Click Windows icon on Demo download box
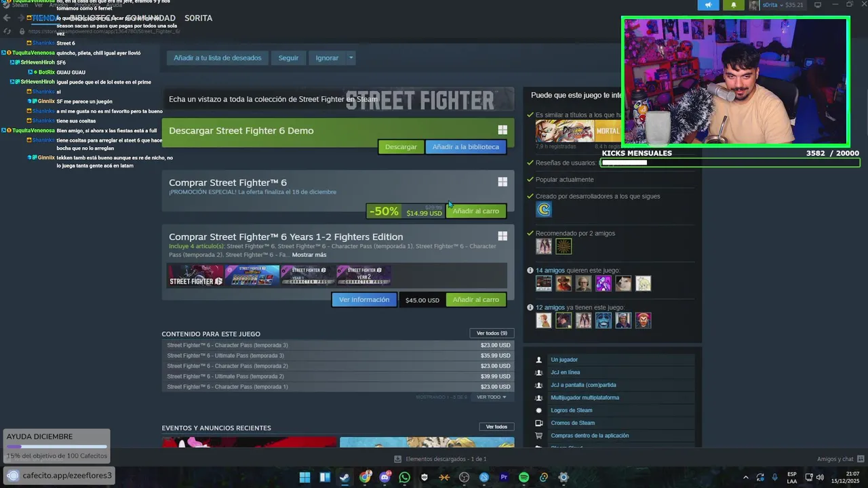The height and width of the screenshot is (488, 868). click(502, 130)
